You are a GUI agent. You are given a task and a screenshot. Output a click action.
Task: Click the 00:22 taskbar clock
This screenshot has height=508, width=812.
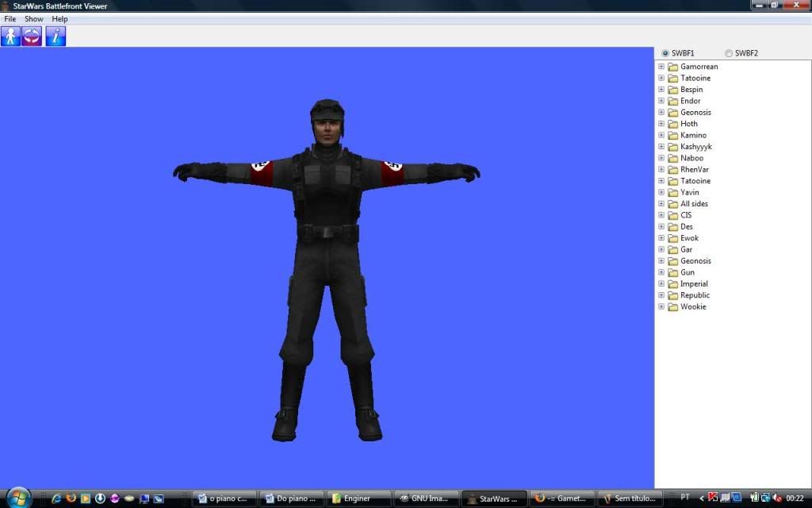(x=795, y=498)
